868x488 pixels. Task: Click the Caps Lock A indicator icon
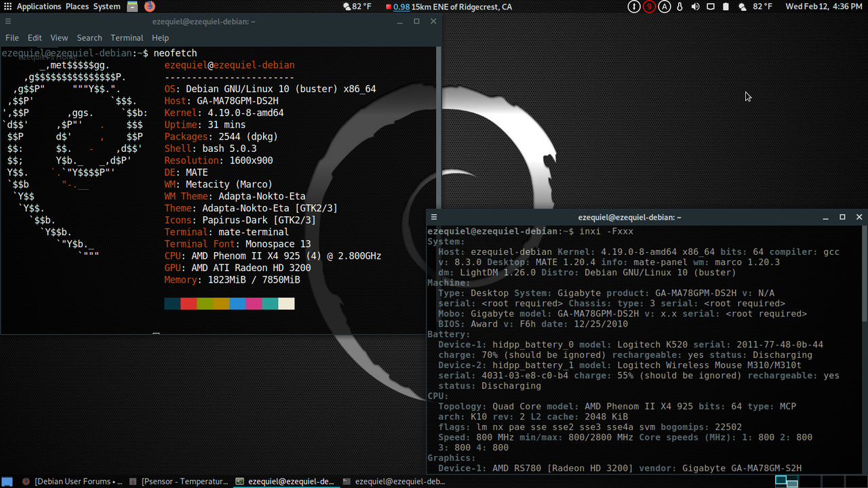click(665, 7)
